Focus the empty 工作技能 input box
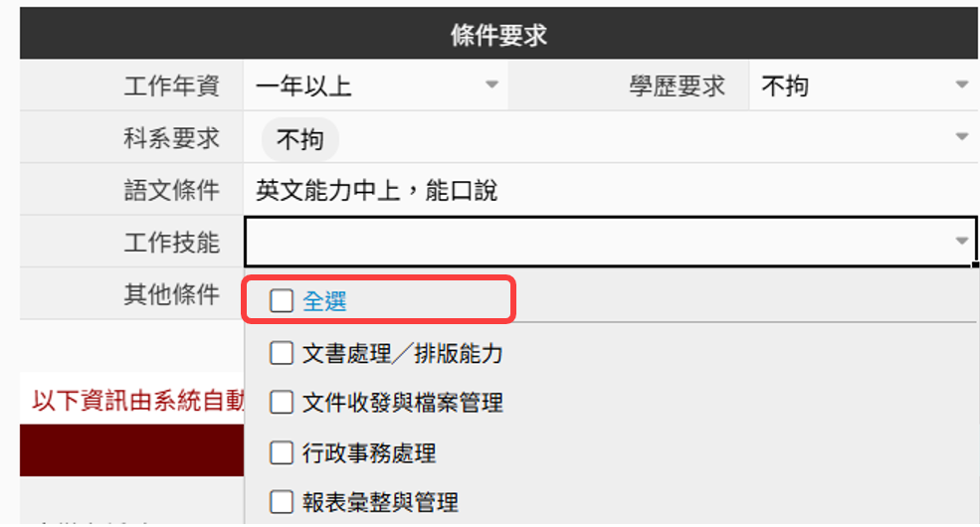 pos(597,241)
